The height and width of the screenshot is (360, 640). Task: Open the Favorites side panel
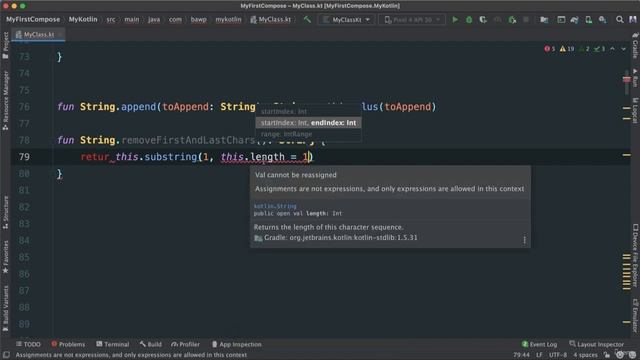(x=5, y=257)
